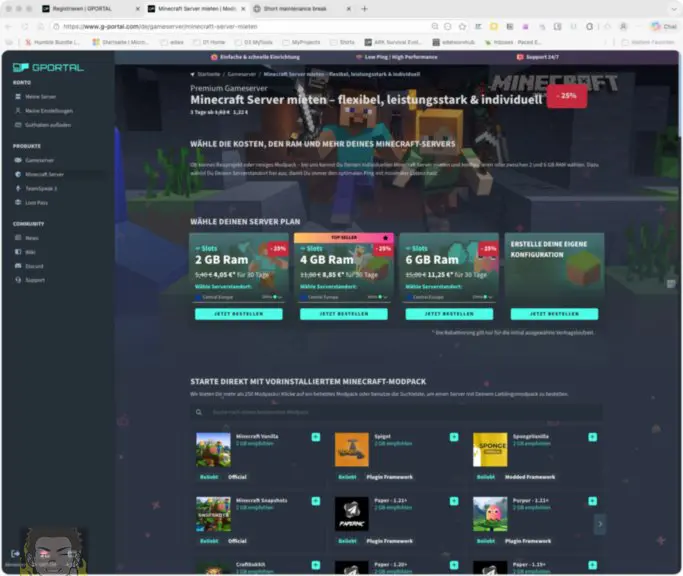Open the Chat button in browser toolbar

pos(664,27)
